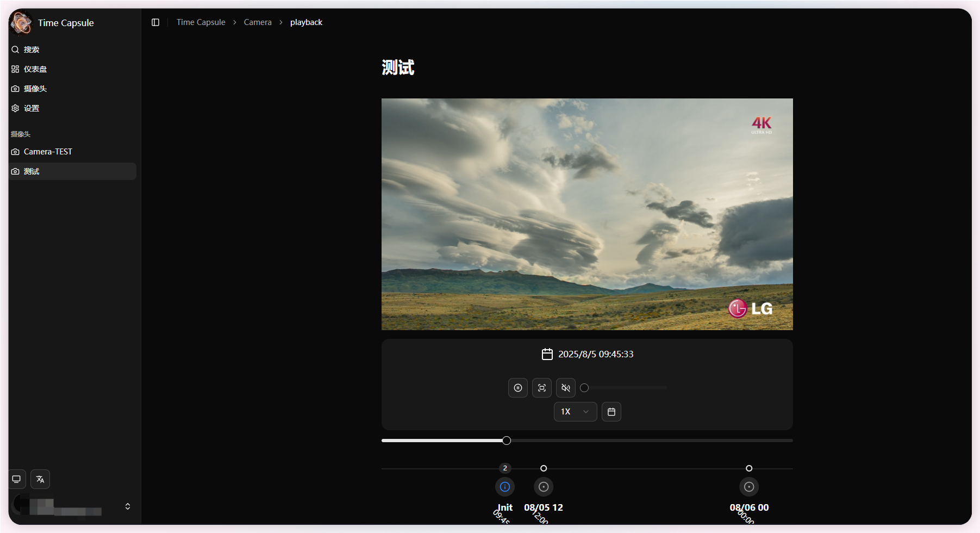
Task: Go to Camera in the breadcrumb
Action: 257,22
